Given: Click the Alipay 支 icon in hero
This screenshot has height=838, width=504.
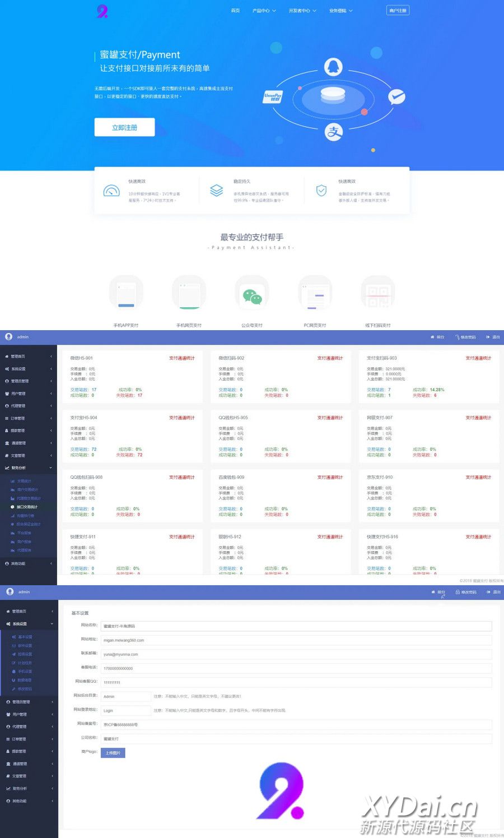Looking at the screenshot, I should pyautogui.click(x=334, y=132).
